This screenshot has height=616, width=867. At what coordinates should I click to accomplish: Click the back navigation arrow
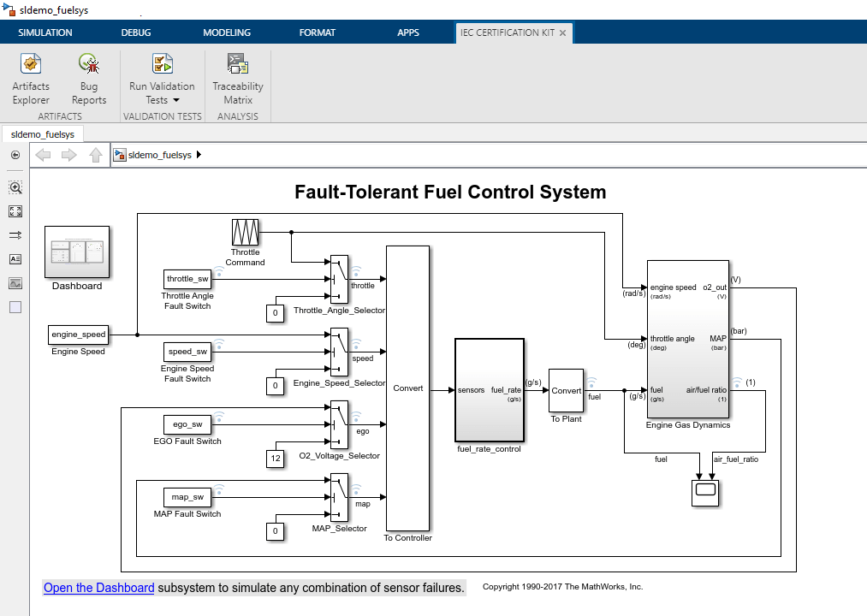pyautogui.click(x=43, y=155)
